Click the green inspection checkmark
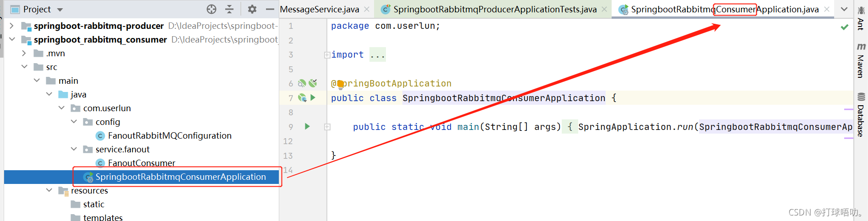The height and width of the screenshot is (221, 868). [845, 27]
